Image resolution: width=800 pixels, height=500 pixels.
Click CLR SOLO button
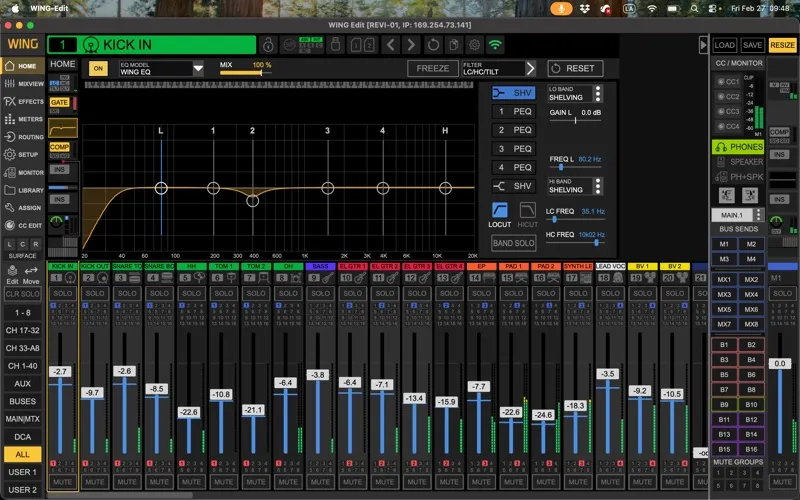coord(22,294)
